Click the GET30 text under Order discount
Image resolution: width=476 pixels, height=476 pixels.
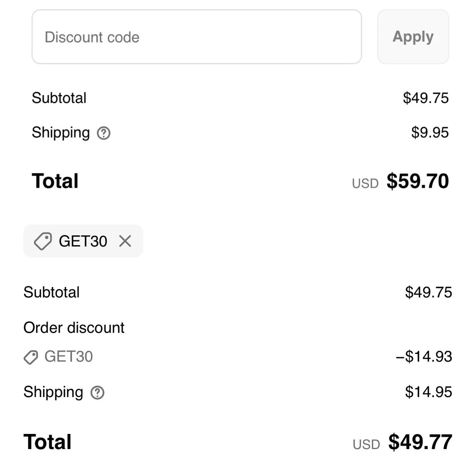(68, 357)
